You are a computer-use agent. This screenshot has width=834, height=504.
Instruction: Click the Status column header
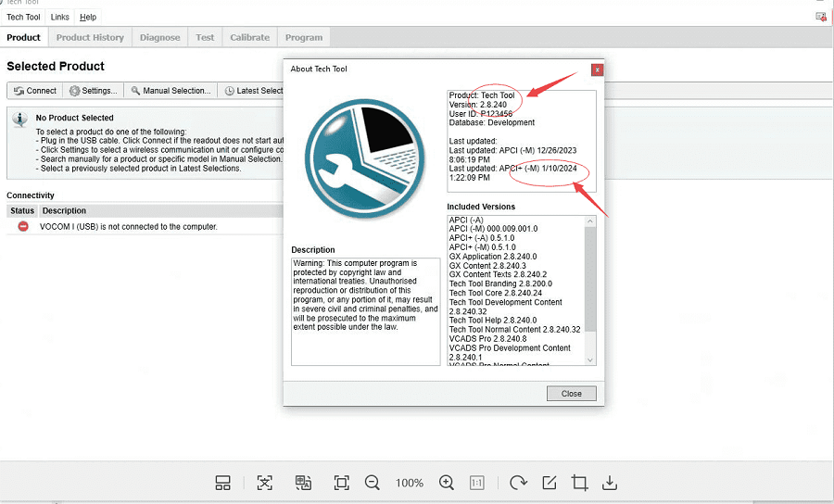[22, 210]
